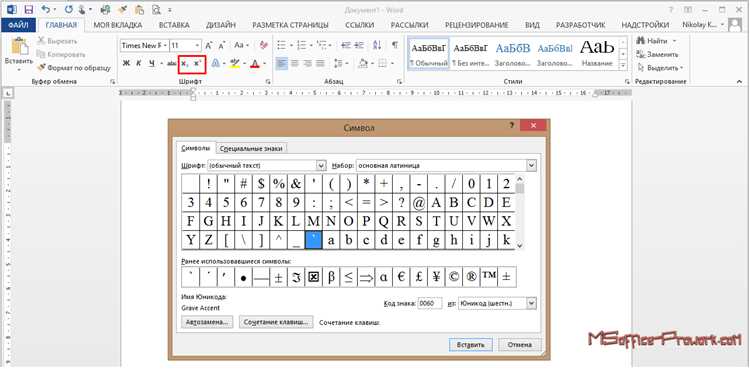The image size is (750, 369).
Task: Start a bulleted list
Action: point(281,45)
